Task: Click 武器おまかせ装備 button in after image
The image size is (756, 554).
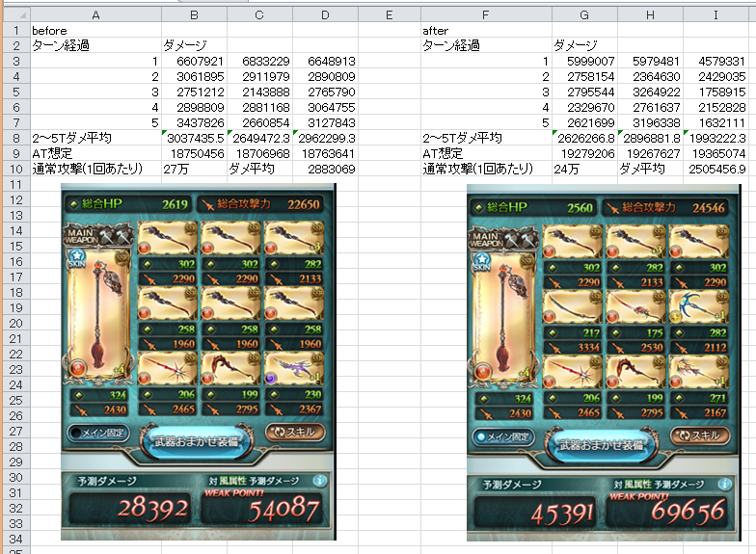Action: [602, 445]
